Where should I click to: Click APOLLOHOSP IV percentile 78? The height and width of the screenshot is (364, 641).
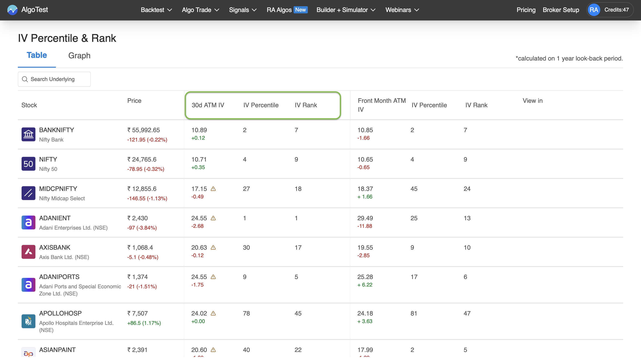coord(246,313)
